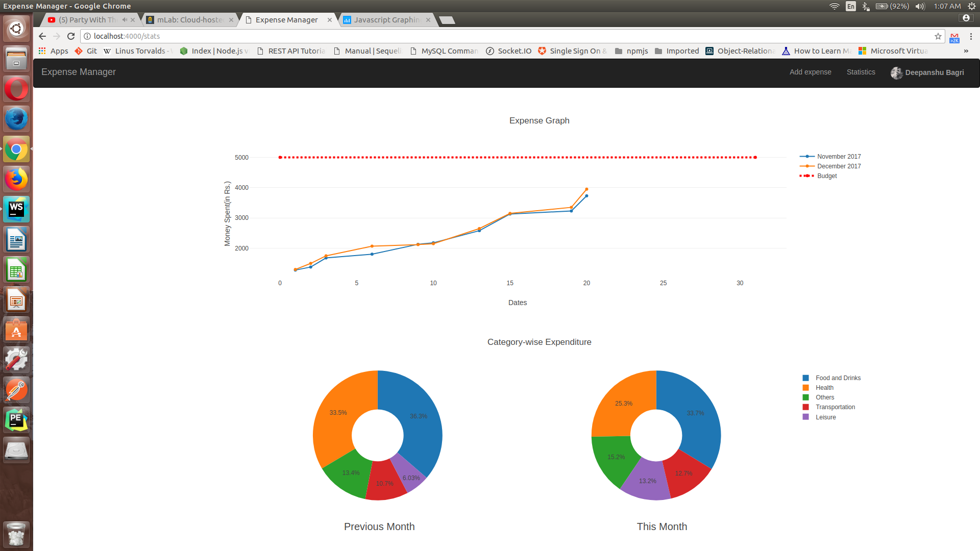
Task: Click the browser reload button
Action: point(71,36)
